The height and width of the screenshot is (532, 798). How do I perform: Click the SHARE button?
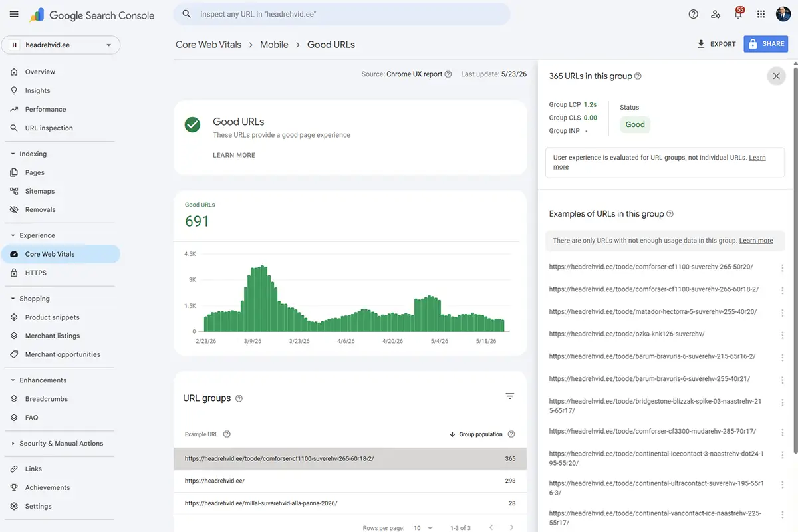(765, 44)
